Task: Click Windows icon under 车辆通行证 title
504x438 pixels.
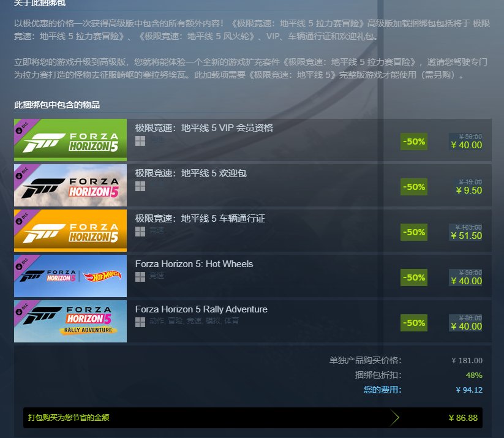Action: 140,232
